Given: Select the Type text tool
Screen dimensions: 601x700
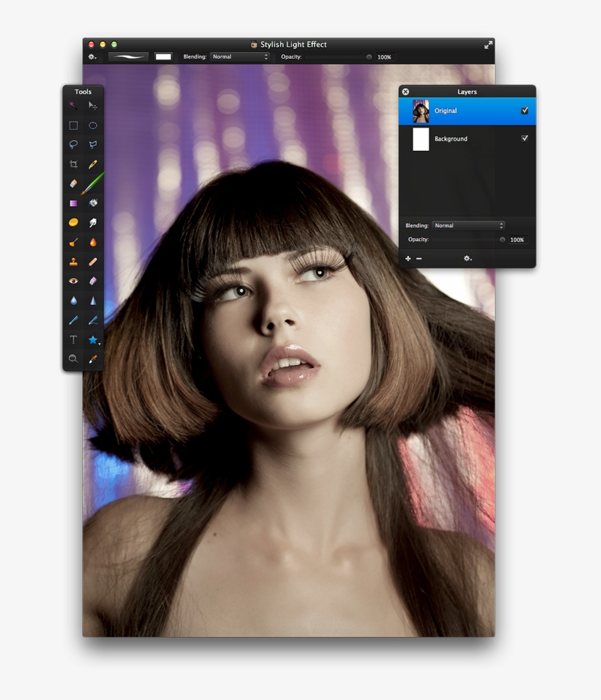Looking at the screenshot, I should tap(73, 339).
